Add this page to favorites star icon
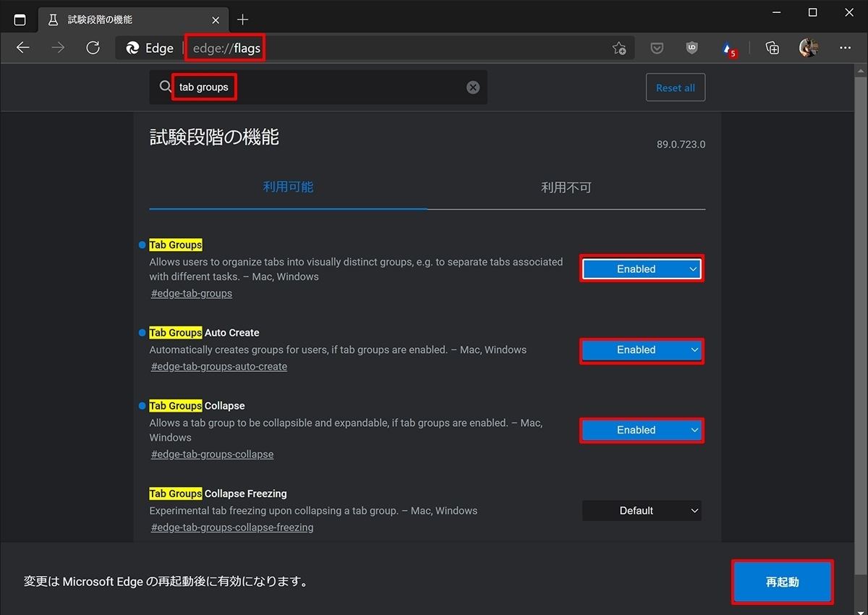The width and height of the screenshot is (868, 615). [x=619, y=48]
